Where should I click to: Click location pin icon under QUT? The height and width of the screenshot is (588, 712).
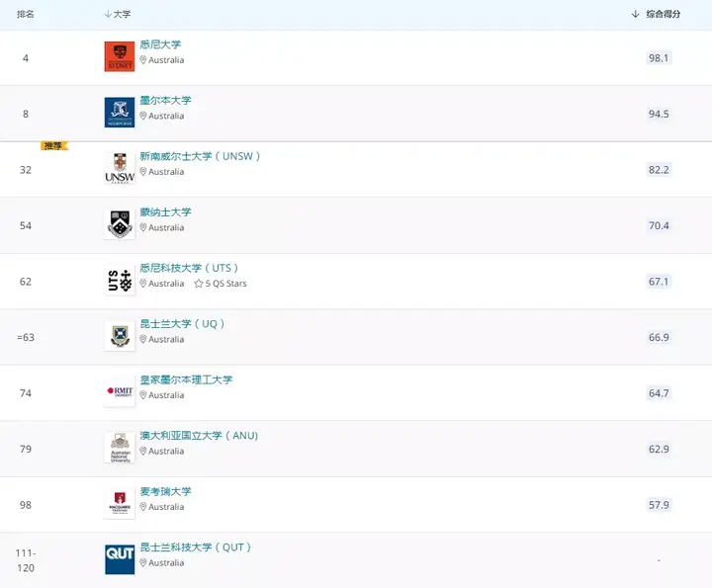coord(143,562)
